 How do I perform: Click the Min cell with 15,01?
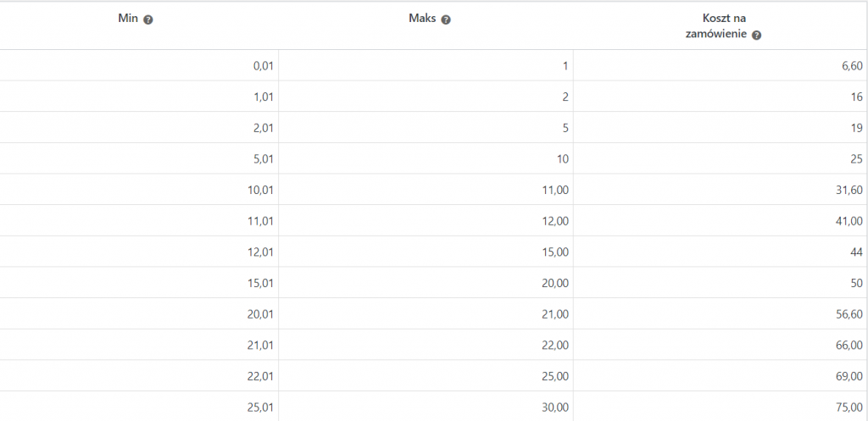(x=139, y=283)
